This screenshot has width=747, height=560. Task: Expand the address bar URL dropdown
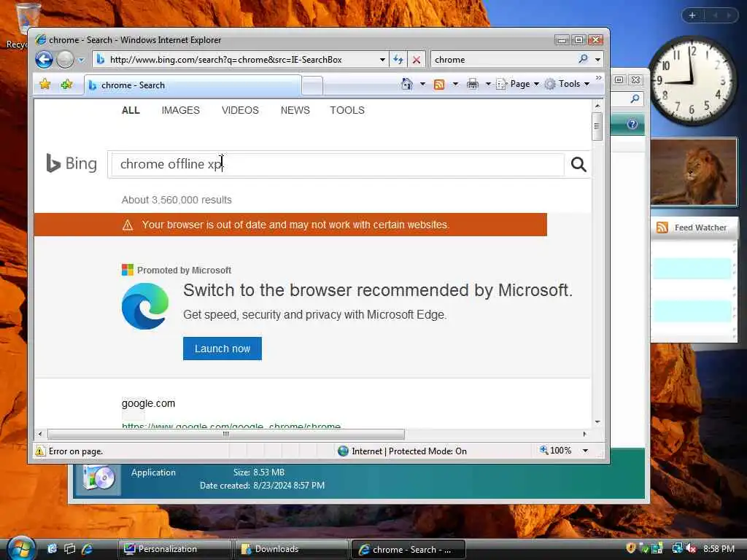(x=382, y=60)
